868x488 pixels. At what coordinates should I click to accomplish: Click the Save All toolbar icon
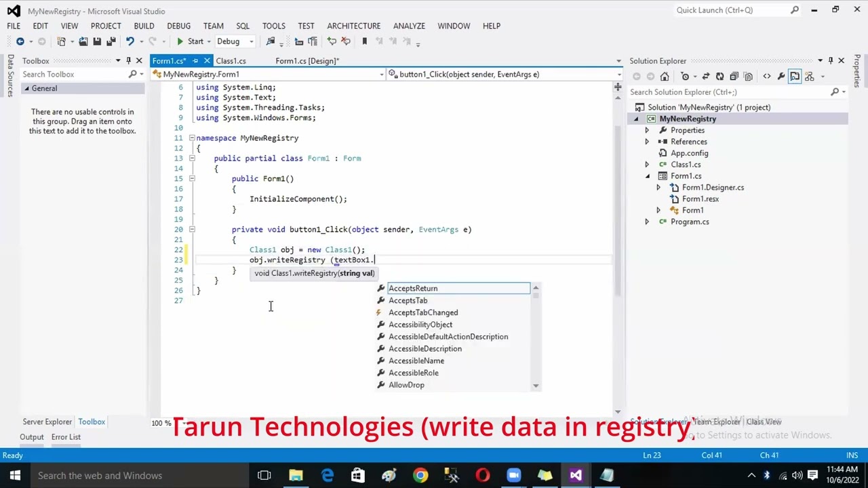(x=110, y=41)
